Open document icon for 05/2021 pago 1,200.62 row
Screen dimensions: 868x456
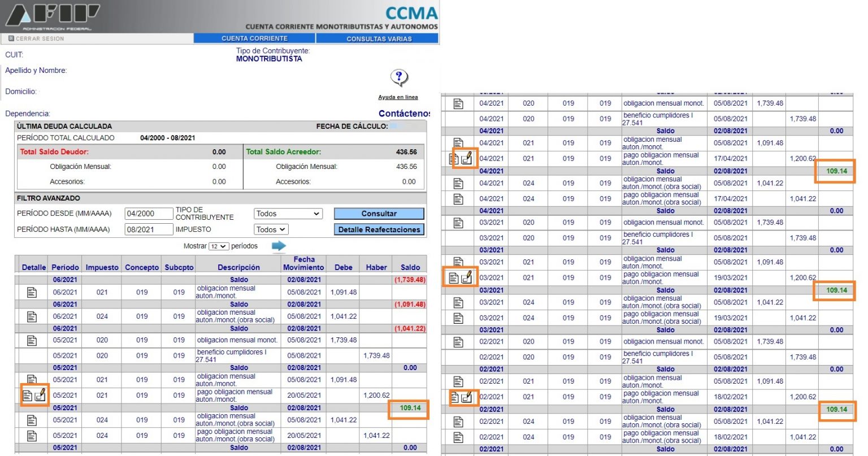tap(27, 396)
